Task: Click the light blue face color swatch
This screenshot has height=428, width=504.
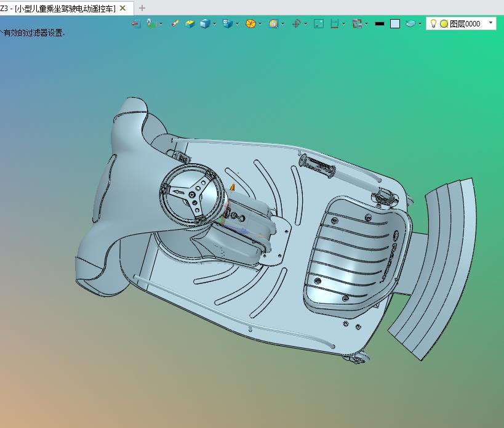Action: coord(395,24)
